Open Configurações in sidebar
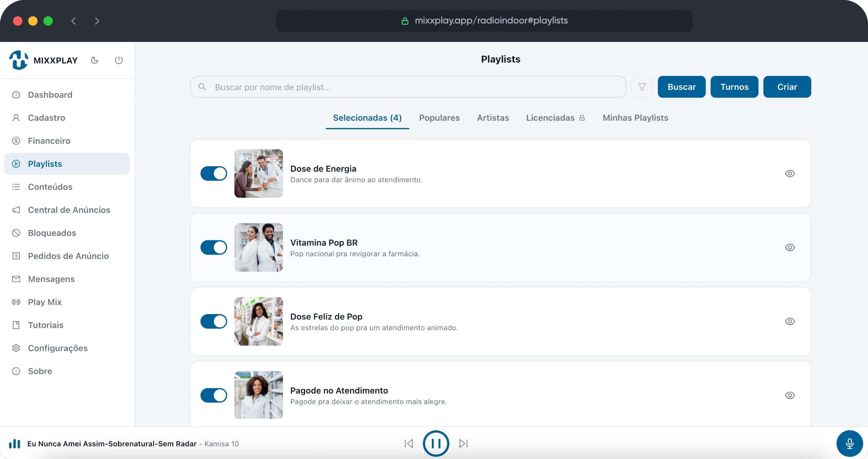Viewport: 868px width, 459px height. point(67,348)
